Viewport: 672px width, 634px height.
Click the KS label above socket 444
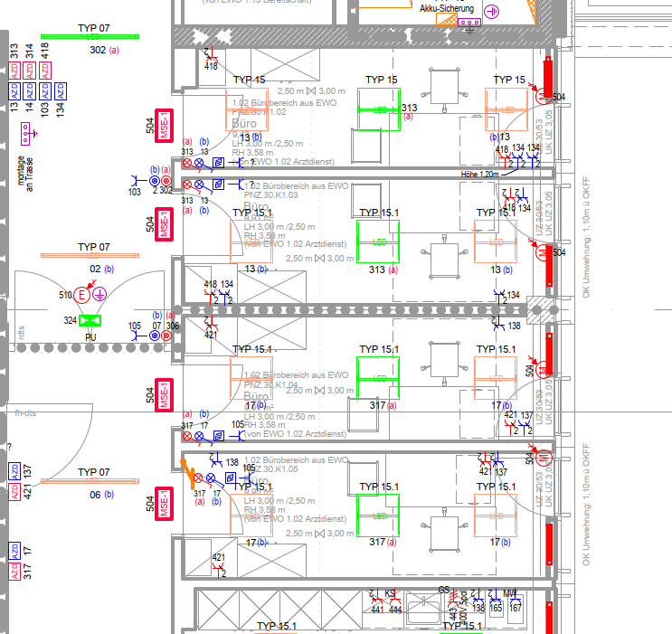[390, 593]
